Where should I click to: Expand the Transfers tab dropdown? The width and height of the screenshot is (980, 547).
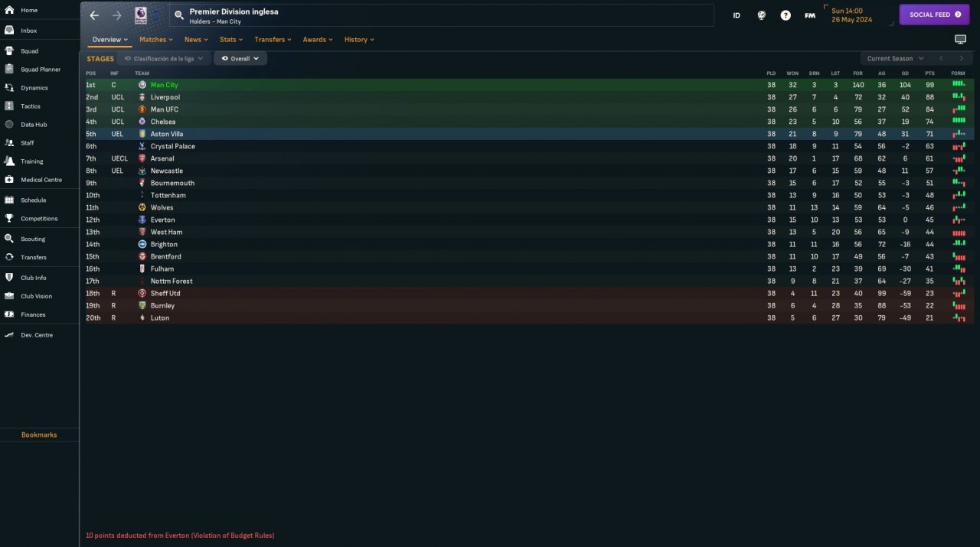click(273, 39)
